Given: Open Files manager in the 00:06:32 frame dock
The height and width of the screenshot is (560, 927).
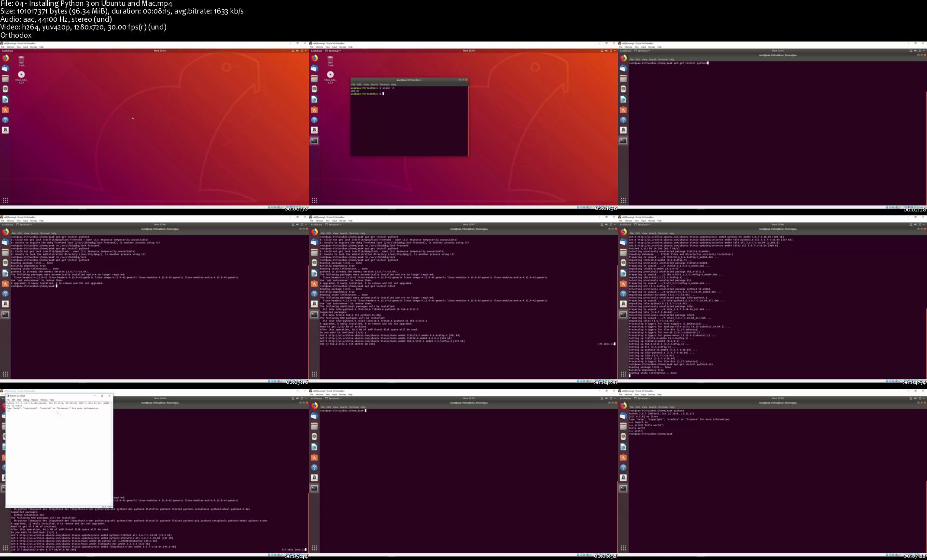Looking at the screenshot, I should (x=314, y=426).
